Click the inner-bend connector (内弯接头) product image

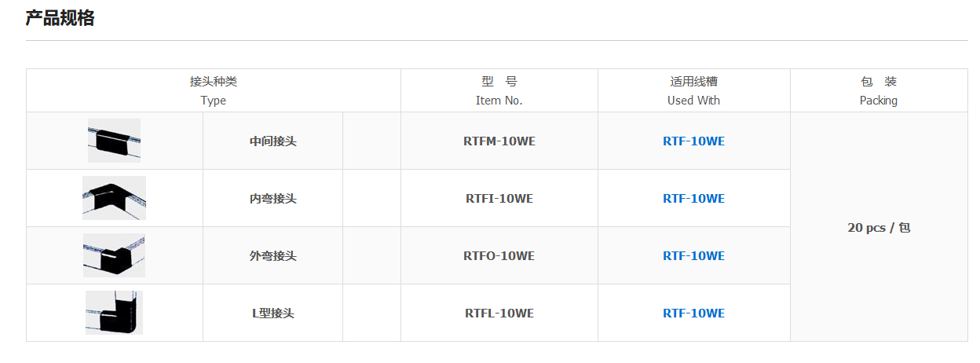point(114,198)
